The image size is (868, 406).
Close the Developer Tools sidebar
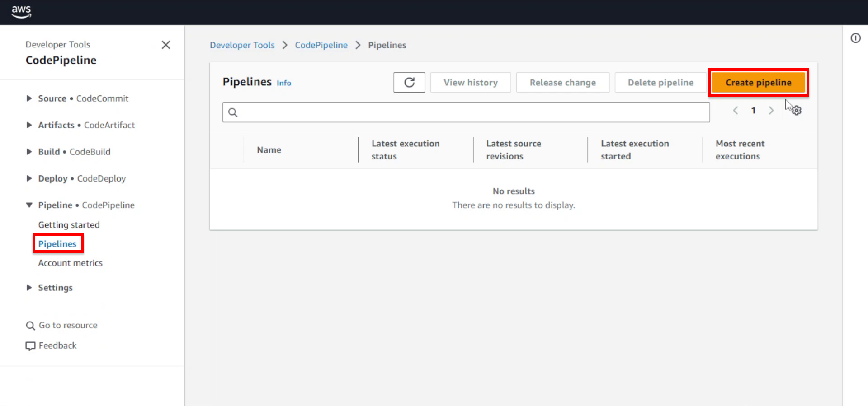[166, 45]
